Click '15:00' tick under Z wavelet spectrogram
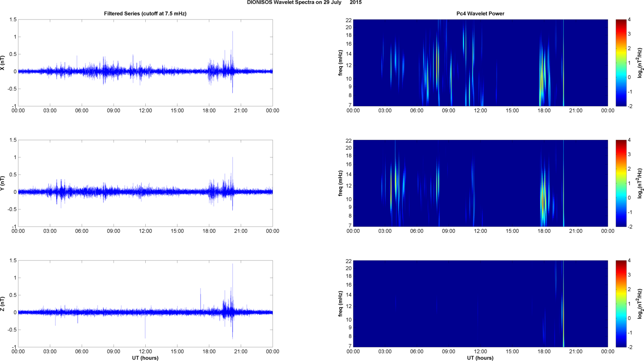 coord(512,352)
